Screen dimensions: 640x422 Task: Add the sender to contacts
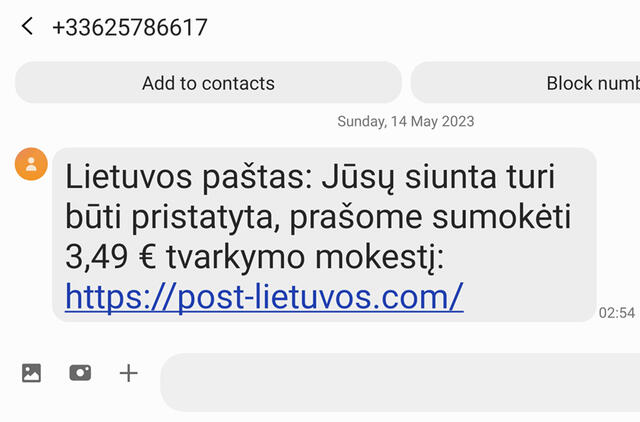[208, 83]
